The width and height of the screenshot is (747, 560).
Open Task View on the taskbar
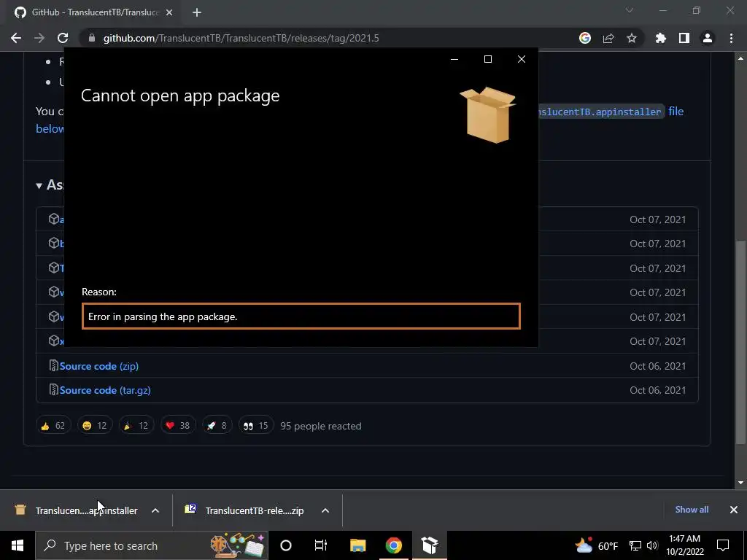321,545
